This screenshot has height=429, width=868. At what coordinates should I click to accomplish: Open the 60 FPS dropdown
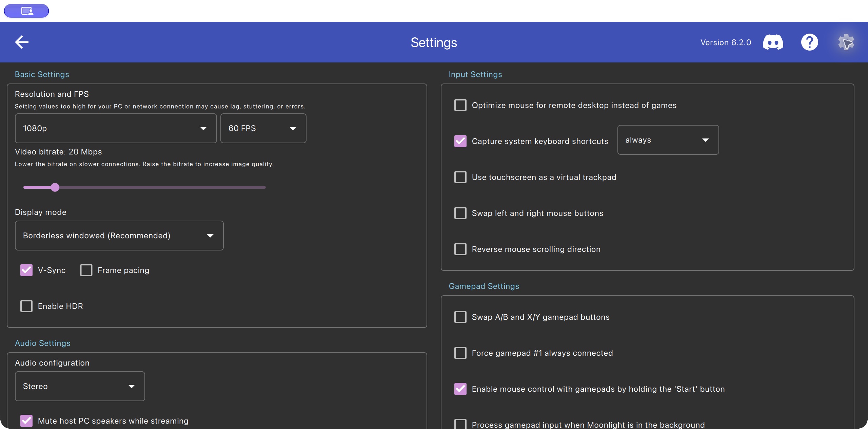(x=263, y=128)
